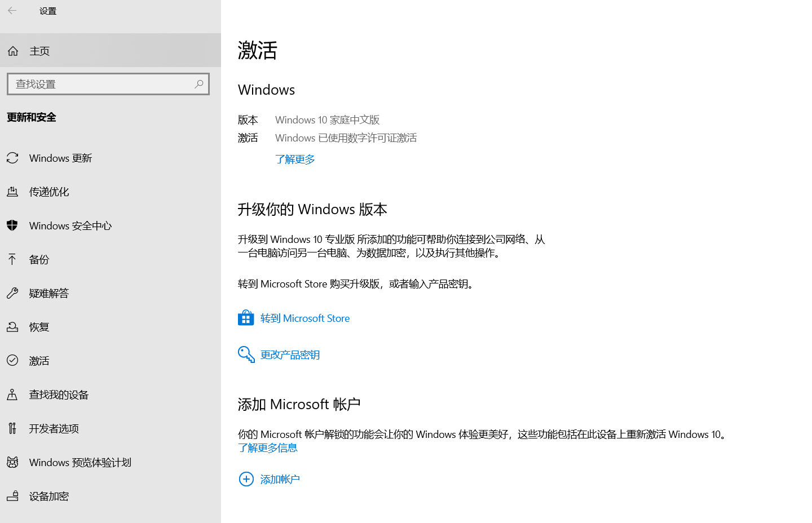Click the 设置 window title
Viewport: 812px width, 523px height.
click(48, 11)
